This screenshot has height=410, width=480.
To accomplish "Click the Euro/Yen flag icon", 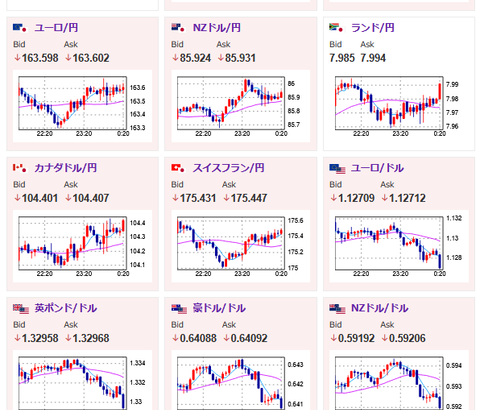I will point(20,28).
